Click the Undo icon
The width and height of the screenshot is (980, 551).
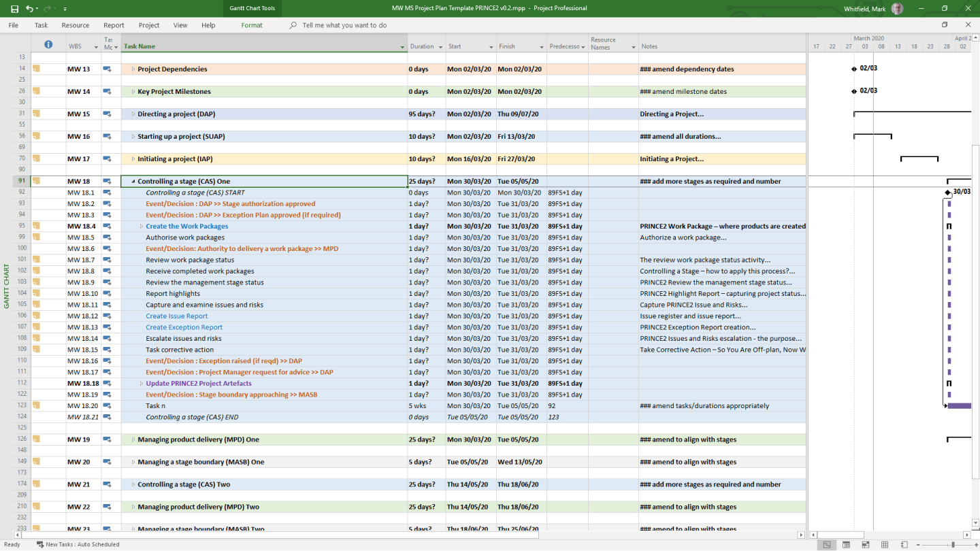(x=30, y=9)
